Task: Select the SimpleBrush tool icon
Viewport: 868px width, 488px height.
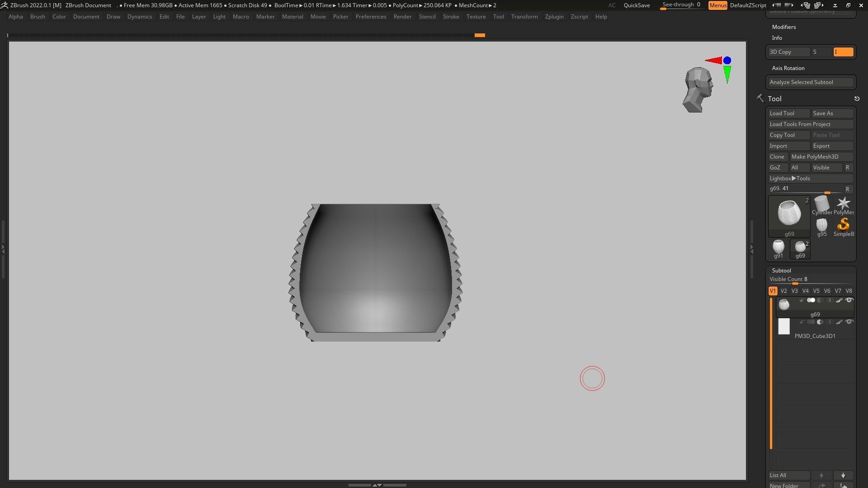Action: coord(843,225)
